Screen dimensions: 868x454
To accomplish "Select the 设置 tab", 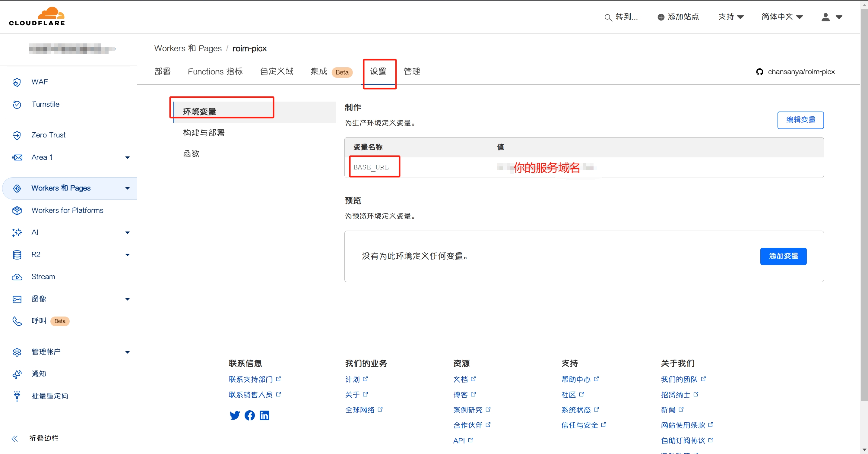I will click(378, 71).
